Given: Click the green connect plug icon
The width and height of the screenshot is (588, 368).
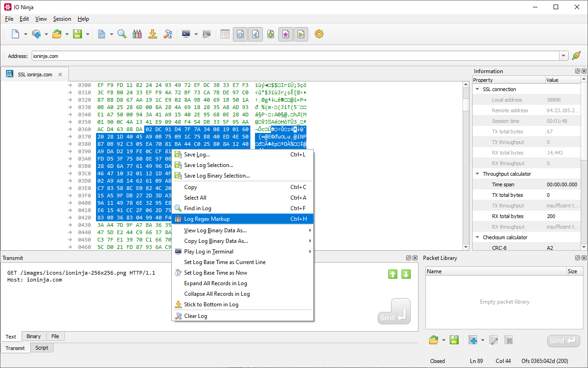Looking at the screenshot, I should (x=576, y=56).
